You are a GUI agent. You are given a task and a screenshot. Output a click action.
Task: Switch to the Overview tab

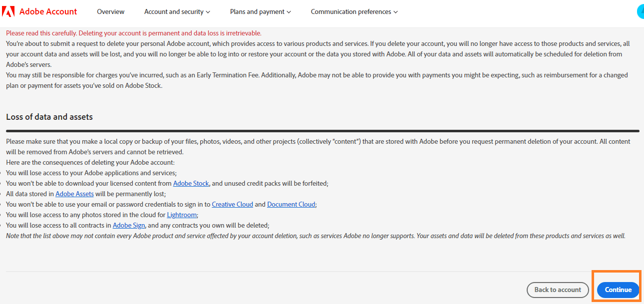click(110, 11)
